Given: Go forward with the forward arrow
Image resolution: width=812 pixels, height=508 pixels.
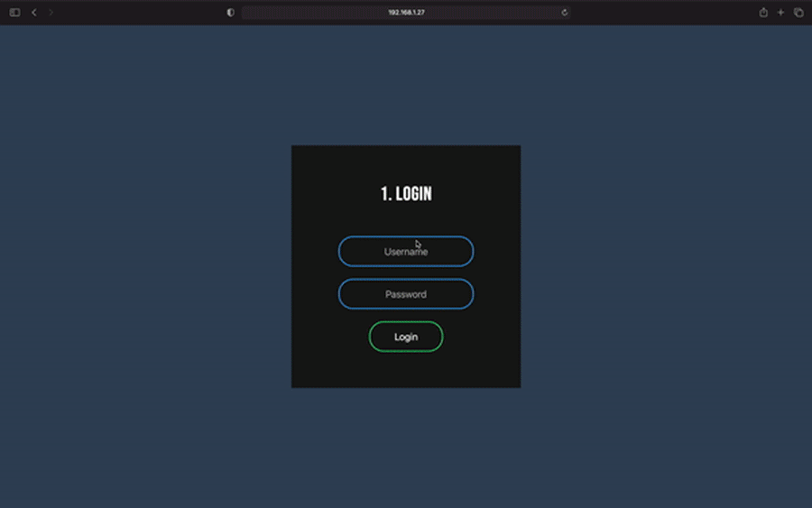Looking at the screenshot, I should pyautogui.click(x=51, y=13).
